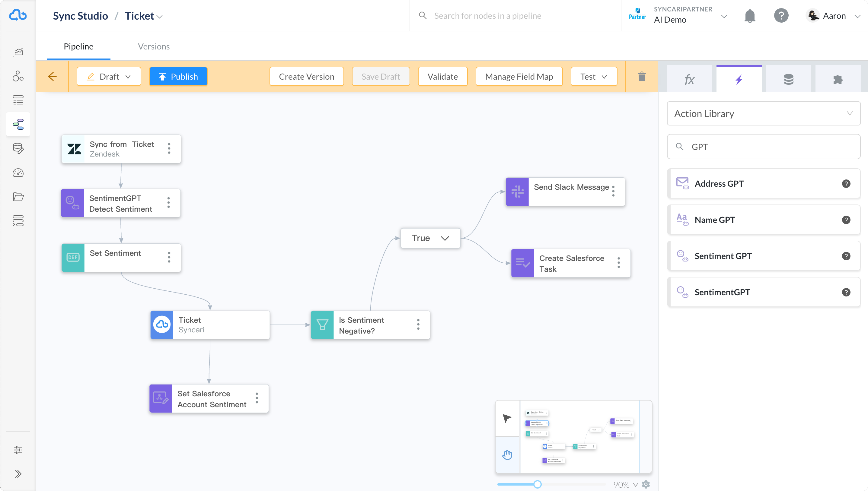
Task: Click the notifications bell icon
Action: (x=750, y=16)
